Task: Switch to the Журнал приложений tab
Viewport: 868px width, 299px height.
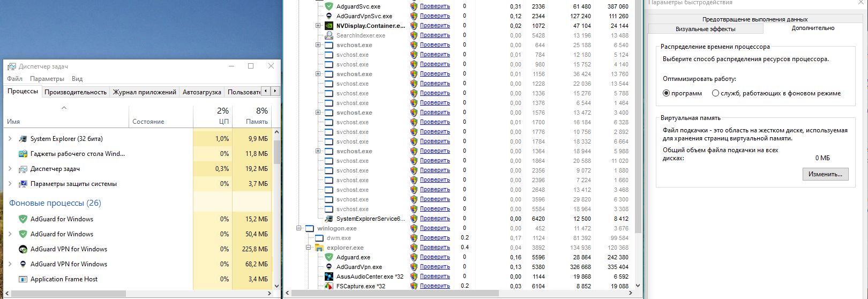Action: (145, 92)
